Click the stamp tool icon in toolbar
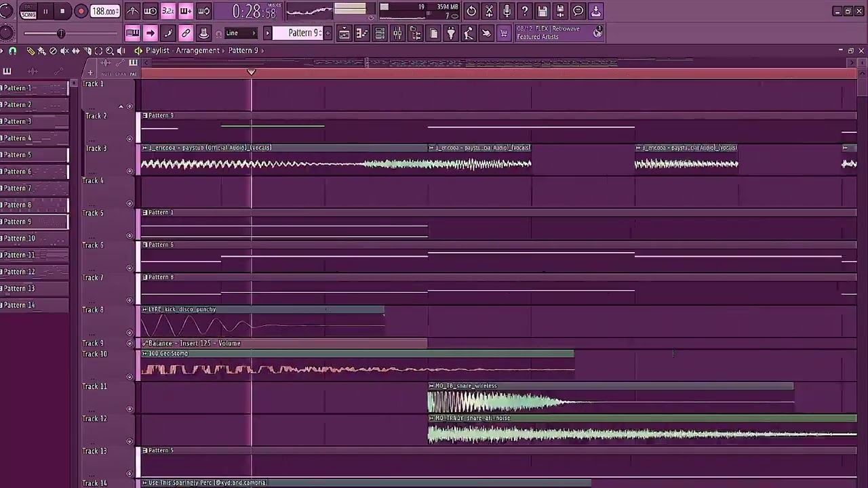The width and height of the screenshot is (868, 488). point(203,33)
